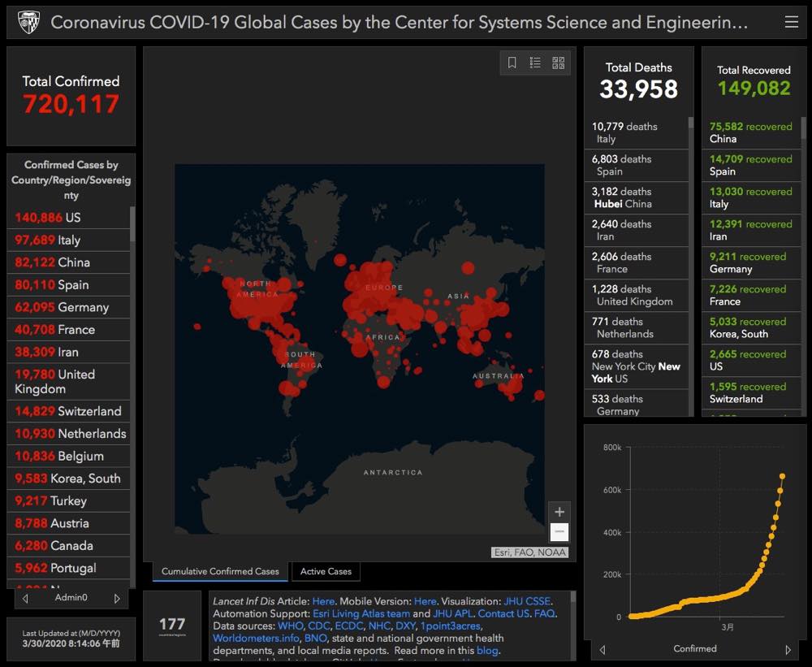Open the blog link
This screenshot has height=667, width=812.
(x=487, y=651)
